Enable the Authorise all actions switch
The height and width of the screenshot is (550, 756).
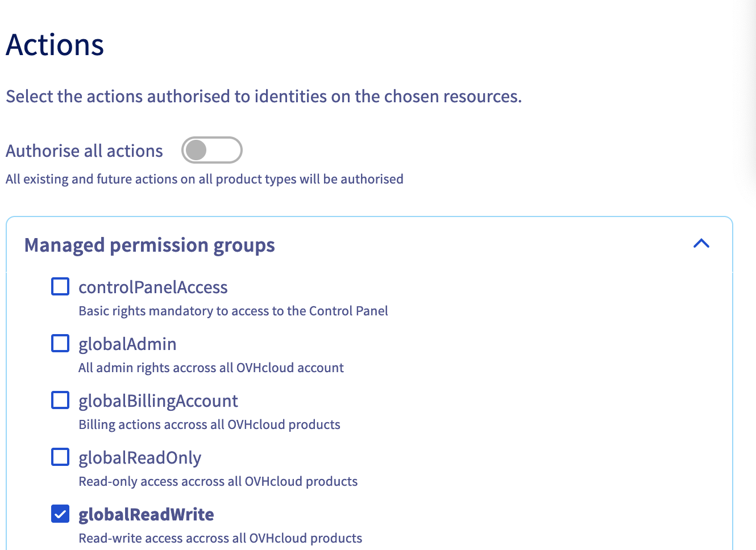(x=211, y=151)
